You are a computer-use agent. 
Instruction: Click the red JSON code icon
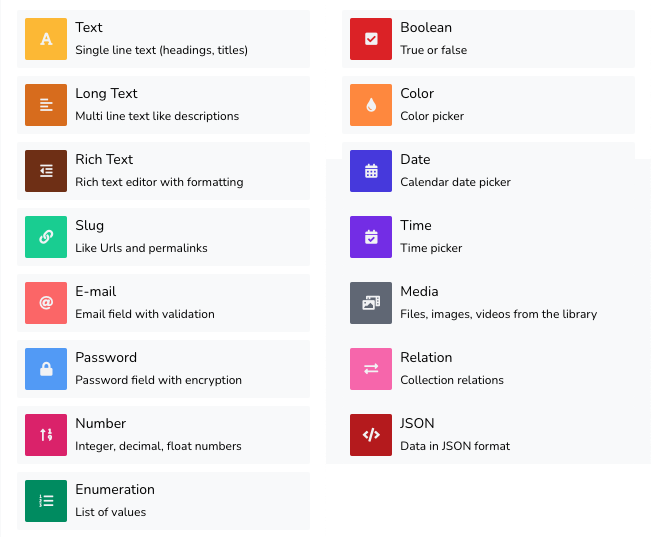[x=371, y=435]
